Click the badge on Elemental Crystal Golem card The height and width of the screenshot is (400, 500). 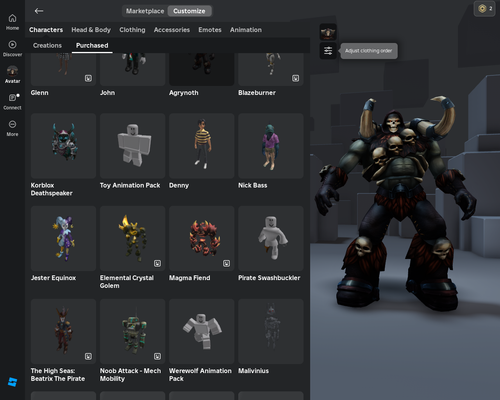(157, 263)
